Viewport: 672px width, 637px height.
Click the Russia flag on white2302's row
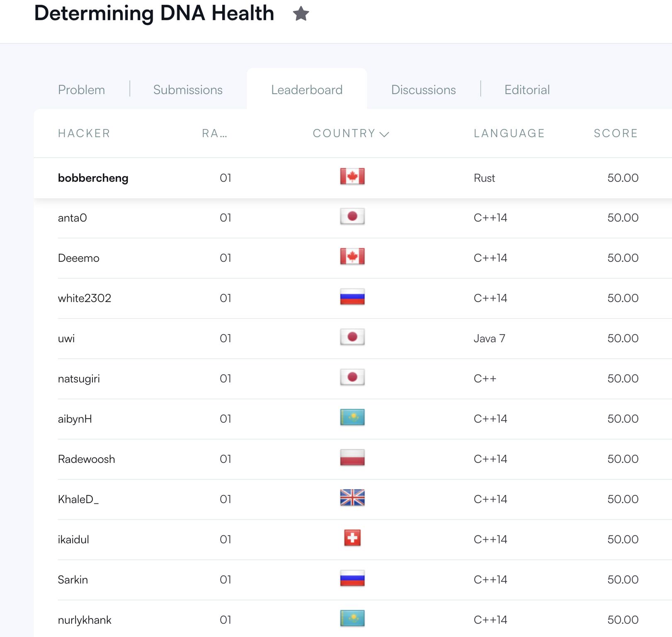coord(352,296)
